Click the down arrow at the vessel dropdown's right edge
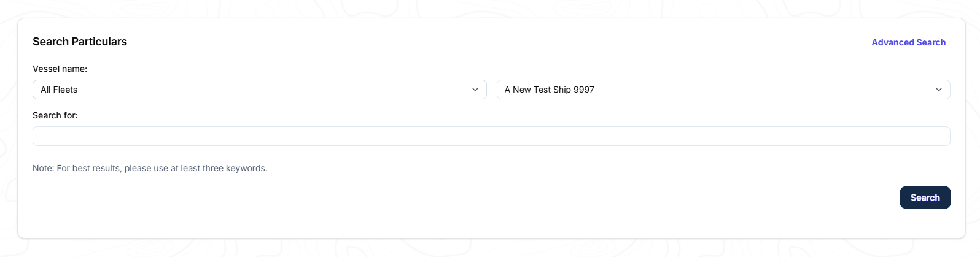980x257 pixels. [939, 90]
